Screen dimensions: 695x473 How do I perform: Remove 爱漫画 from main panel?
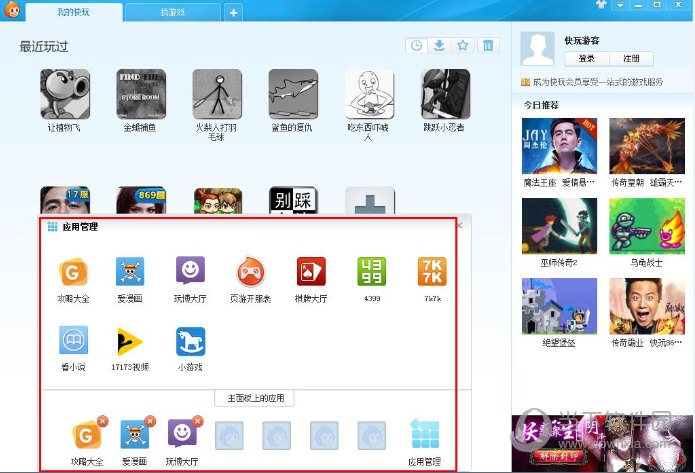point(150,421)
